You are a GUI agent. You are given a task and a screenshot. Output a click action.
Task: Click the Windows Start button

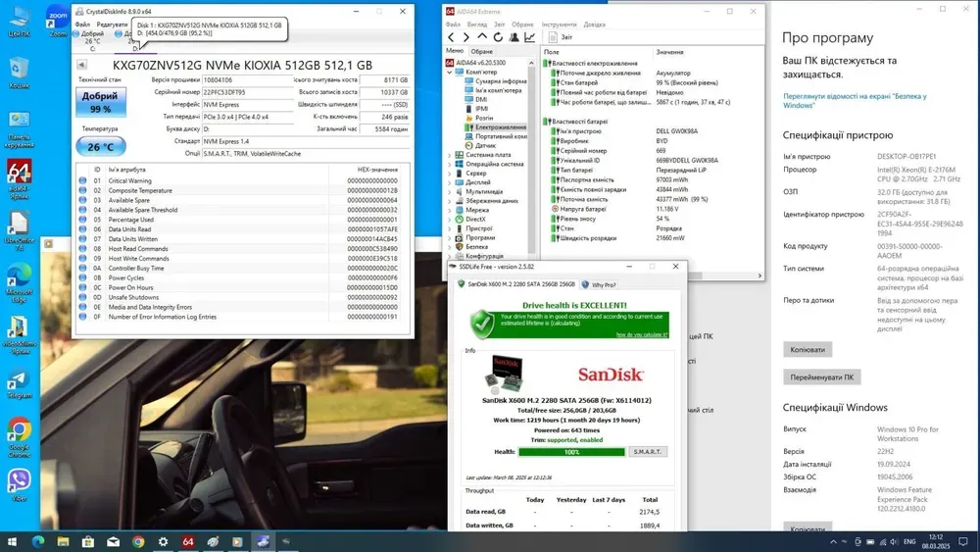[x=12, y=541]
